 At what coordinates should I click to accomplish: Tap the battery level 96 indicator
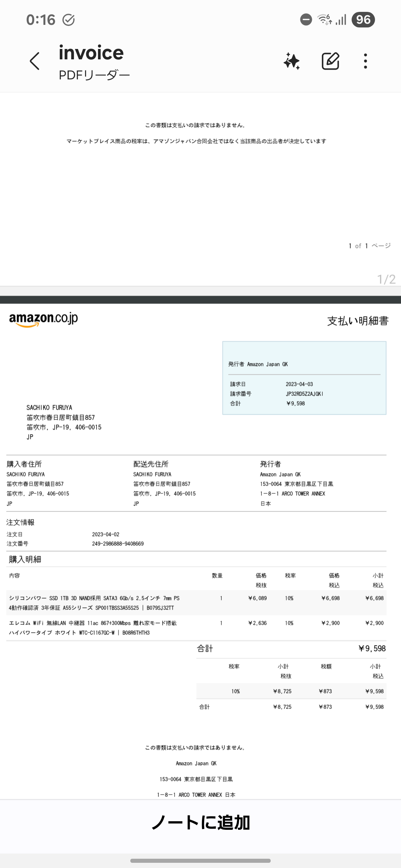pyautogui.click(x=363, y=19)
